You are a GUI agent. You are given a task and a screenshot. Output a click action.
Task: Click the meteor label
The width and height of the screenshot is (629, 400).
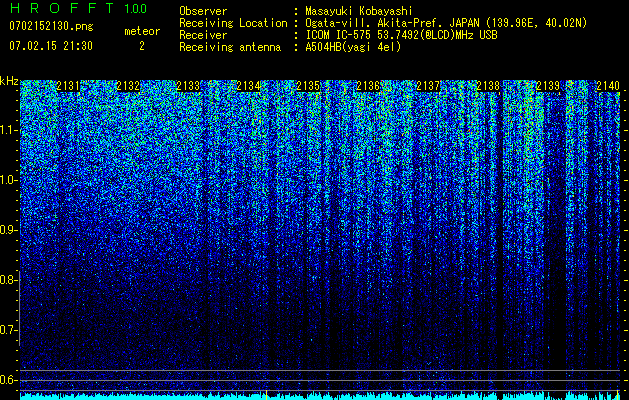click(x=142, y=31)
